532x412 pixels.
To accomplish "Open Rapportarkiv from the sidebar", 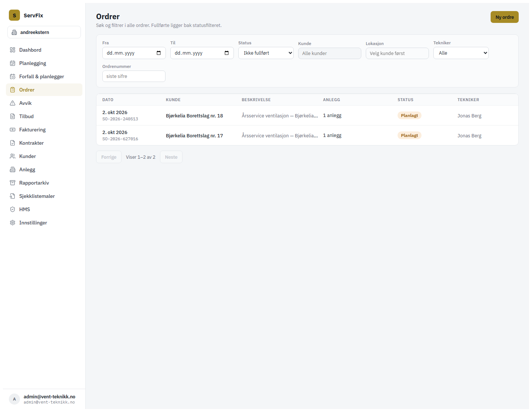I will (44, 183).
